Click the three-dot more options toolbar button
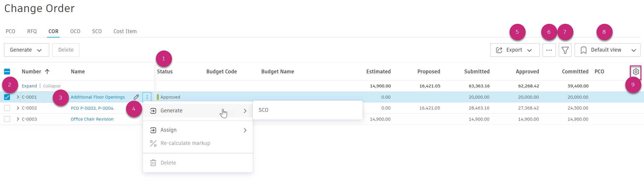The width and height of the screenshot is (644, 186). [x=549, y=50]
